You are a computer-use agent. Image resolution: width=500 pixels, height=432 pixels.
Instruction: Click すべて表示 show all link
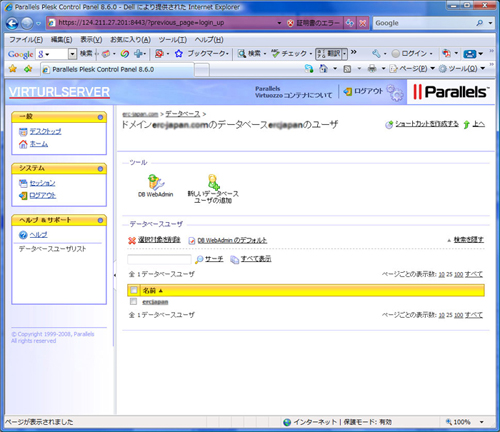click(x=256, y=259)
